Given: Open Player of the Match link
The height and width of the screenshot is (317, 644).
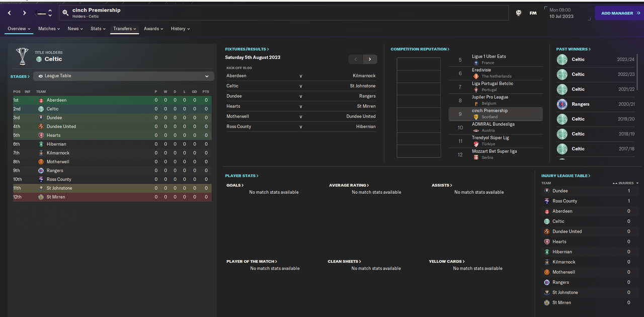Looking at the screenshot, I should coord(252,262).
